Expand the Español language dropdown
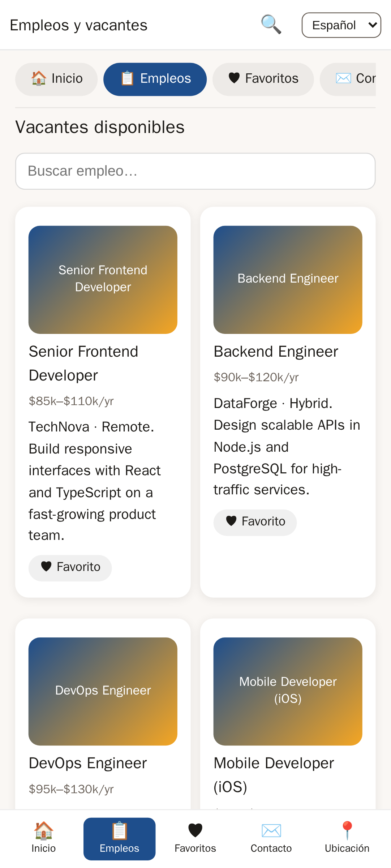 pyautogui.click(x=341, y=25)
